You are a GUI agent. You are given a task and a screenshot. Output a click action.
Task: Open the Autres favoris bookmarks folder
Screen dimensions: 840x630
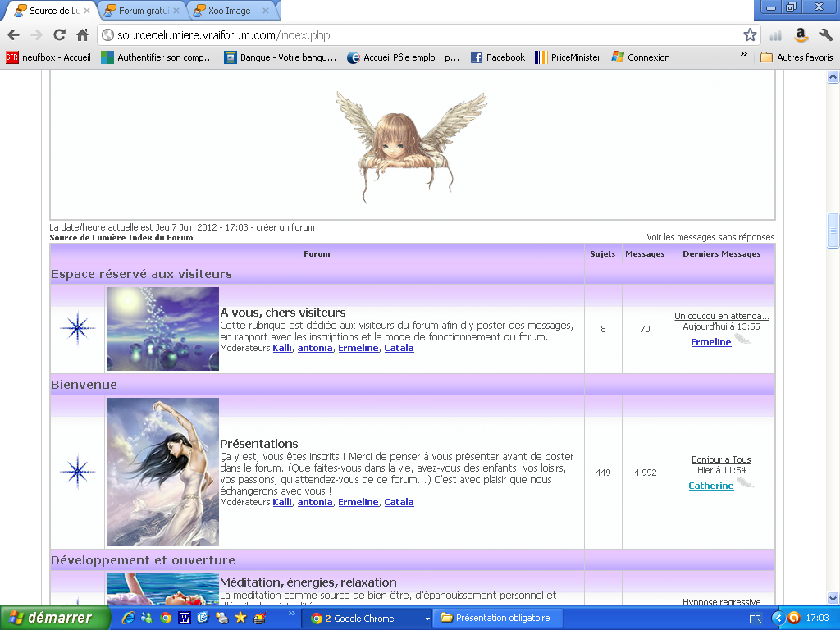[797, 57]
